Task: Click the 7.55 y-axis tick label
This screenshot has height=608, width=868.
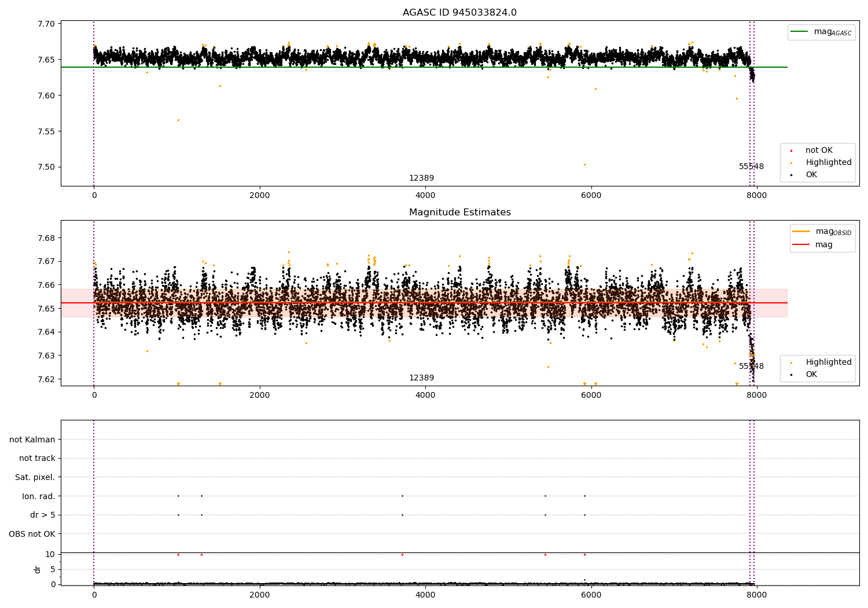Action: pyautogui.click(x=46, y=131)
